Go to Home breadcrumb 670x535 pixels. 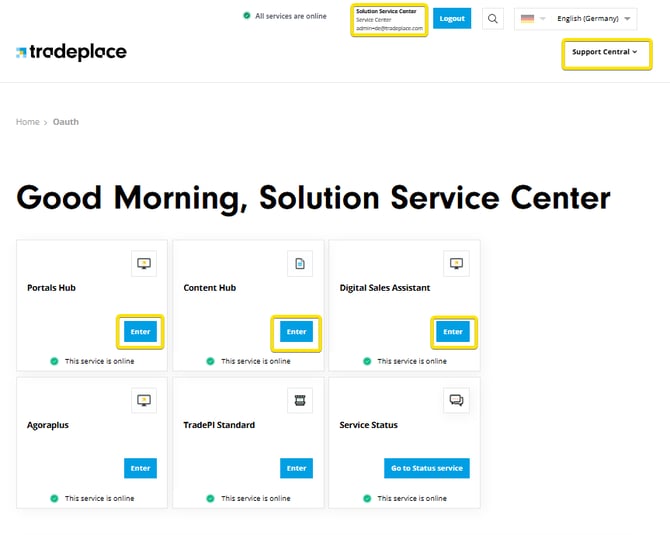coord(27,122)
